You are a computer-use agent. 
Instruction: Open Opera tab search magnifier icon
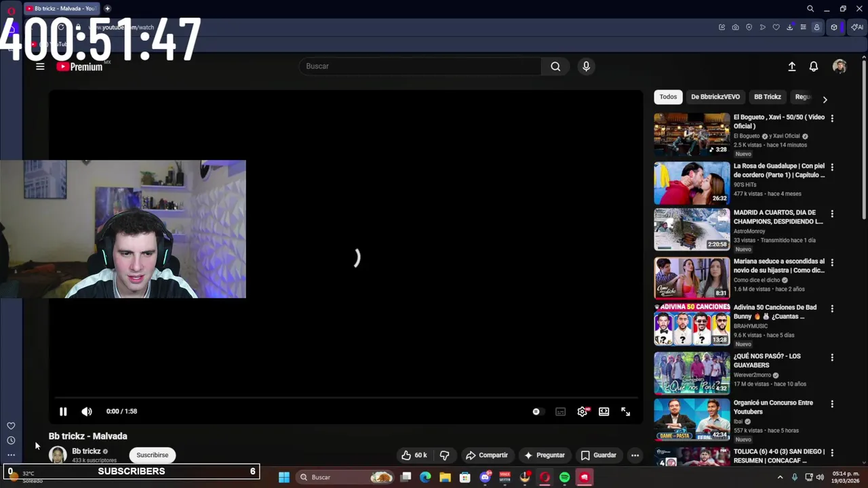[810, 9]
